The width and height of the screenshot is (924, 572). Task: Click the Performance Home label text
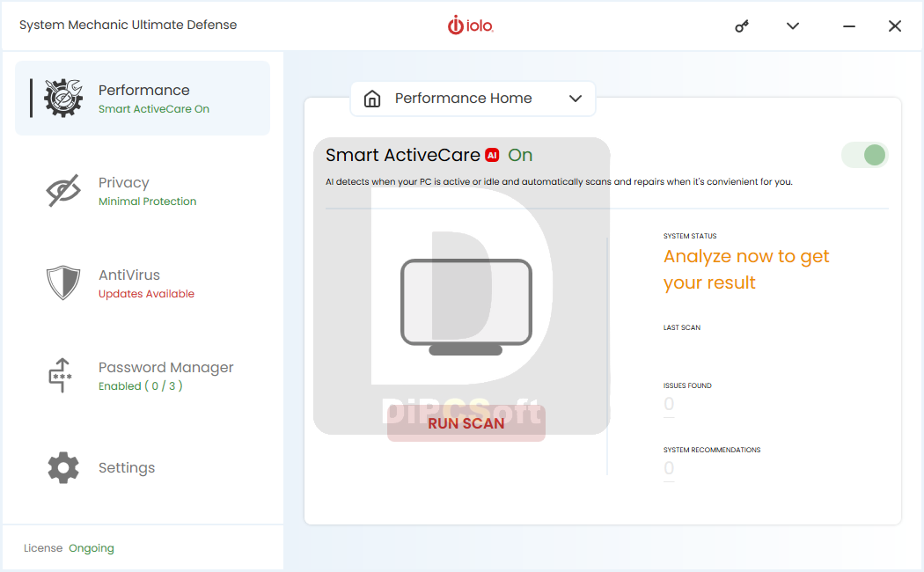(x=463, y=99)
